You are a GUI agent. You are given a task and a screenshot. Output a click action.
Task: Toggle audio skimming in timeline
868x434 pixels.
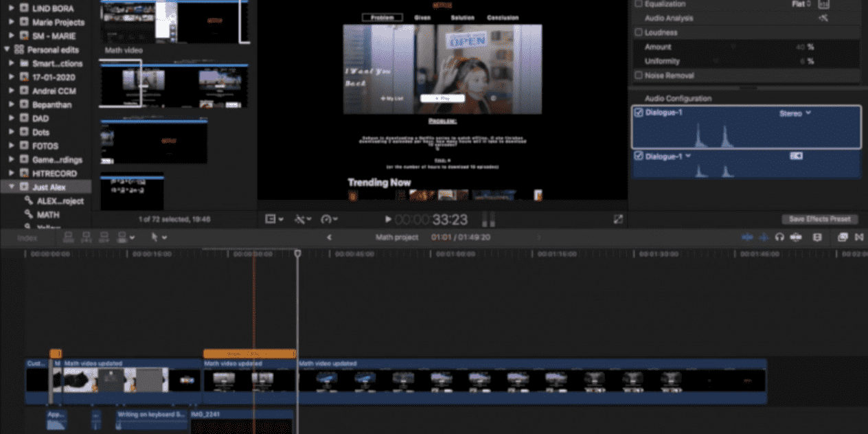click(764, 238)
